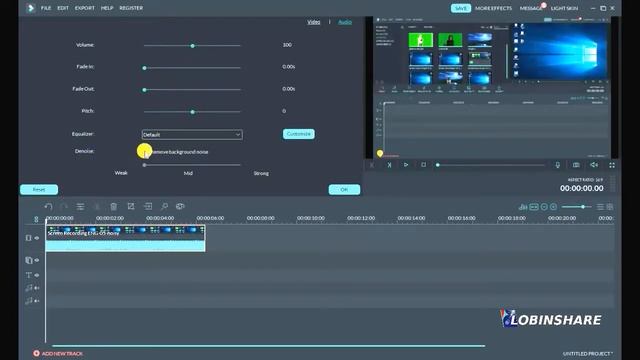Click the split icon in preview controls
The width and height of the screenshot is (640, 360).
click(x=389, y=165)
